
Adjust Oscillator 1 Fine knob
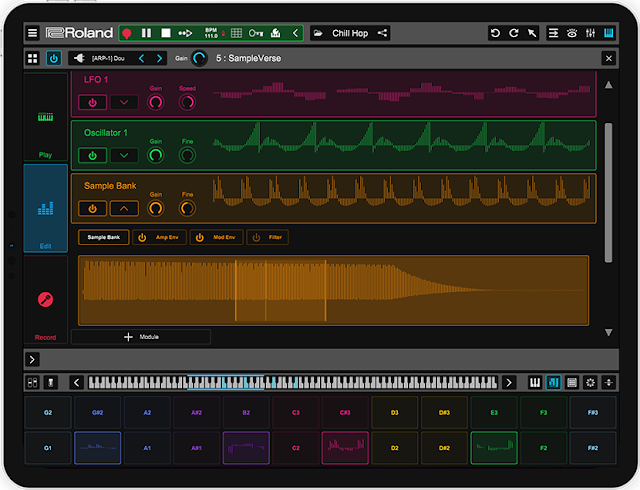point(187,155)
